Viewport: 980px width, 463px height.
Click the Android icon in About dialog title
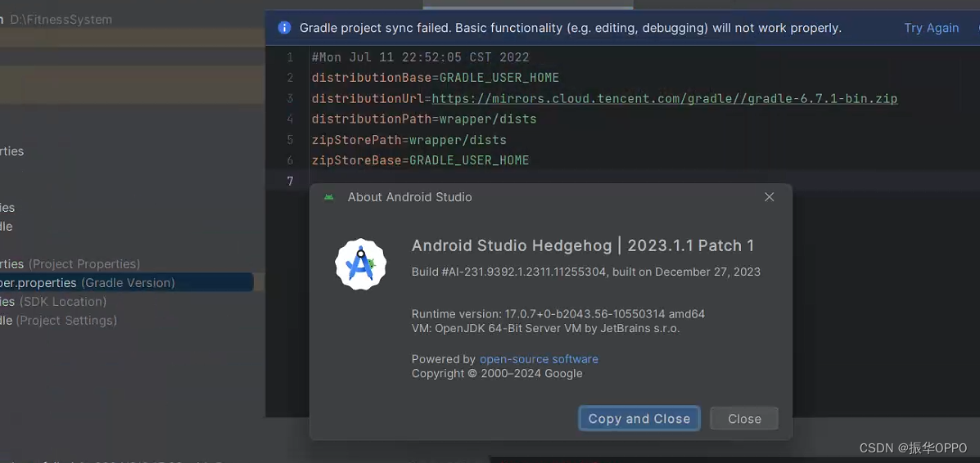(x=329, y=197)
